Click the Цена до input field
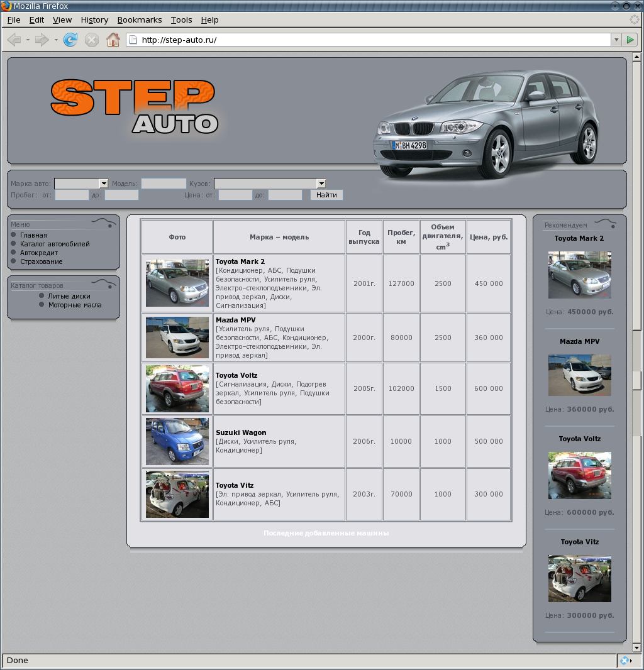 (286, 195)
